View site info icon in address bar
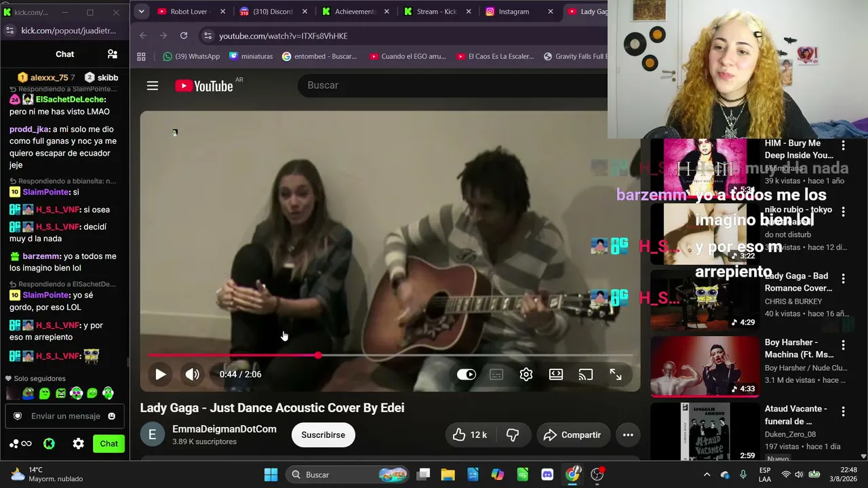 (x=208, y=35)
